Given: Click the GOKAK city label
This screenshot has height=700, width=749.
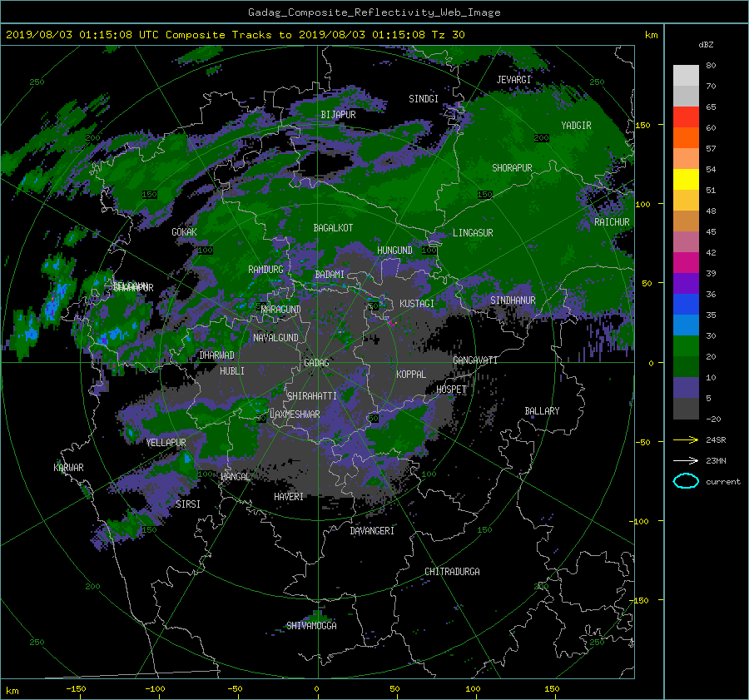Looking at the screenshot, I should tap(185, 231).
